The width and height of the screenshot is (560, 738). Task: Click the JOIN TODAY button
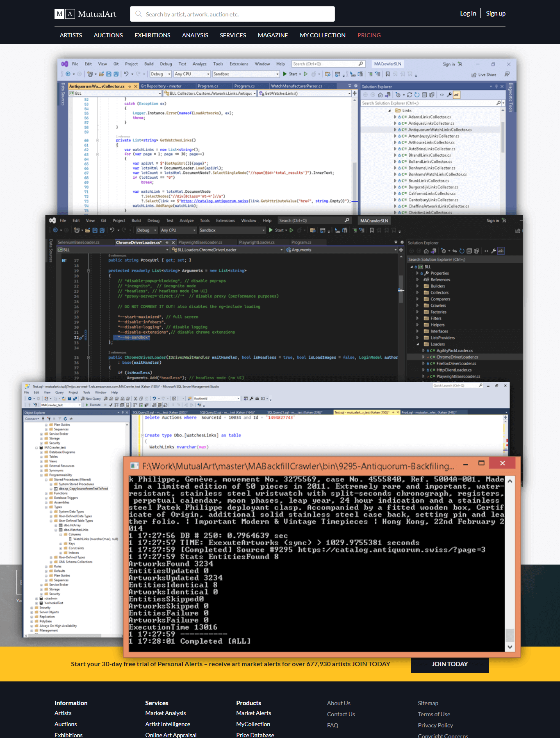pos(450,664)
